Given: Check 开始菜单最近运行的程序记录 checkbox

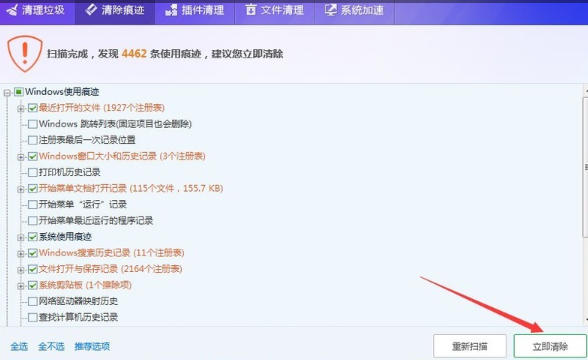Looking at the screenshot, I should tap(33, 221).
